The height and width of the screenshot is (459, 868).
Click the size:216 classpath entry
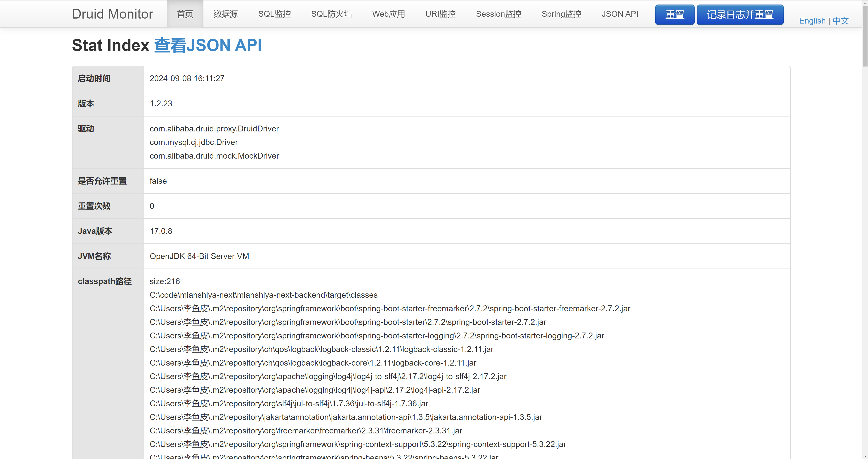coord(165,281)
